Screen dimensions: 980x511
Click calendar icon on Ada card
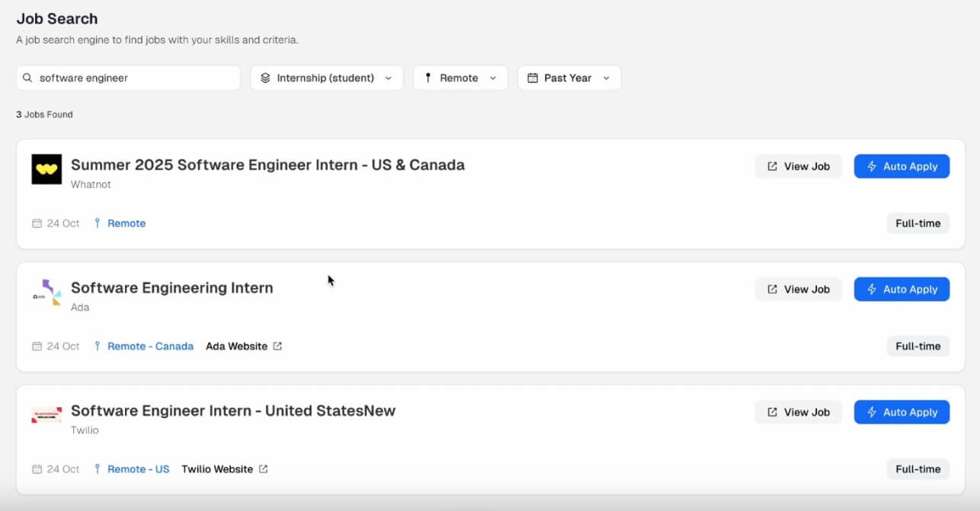[x=37, y=346]
